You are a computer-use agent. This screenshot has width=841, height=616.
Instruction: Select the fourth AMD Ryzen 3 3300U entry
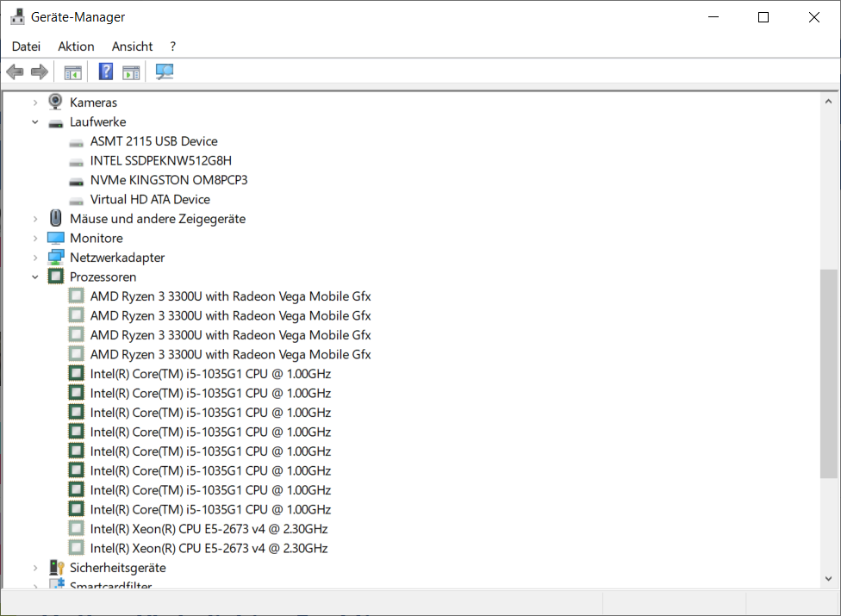click(x=231, y=354)
